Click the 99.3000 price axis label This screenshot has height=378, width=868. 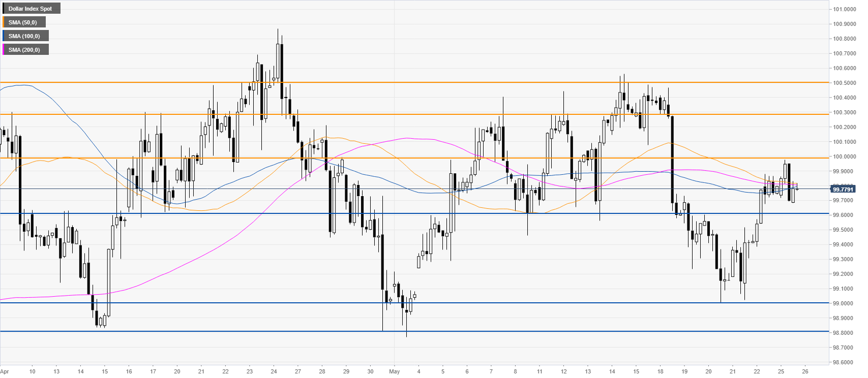click(844, 259)
